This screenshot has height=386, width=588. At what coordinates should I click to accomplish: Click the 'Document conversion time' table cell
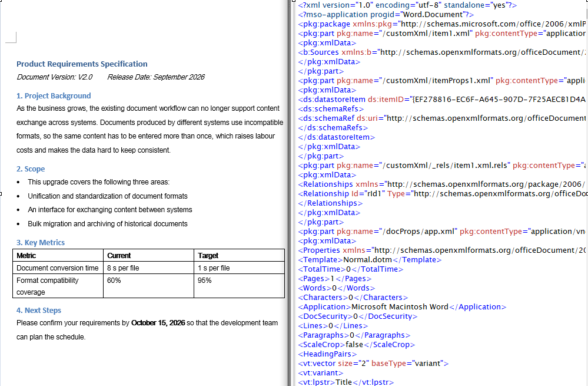tap(58, 268)
